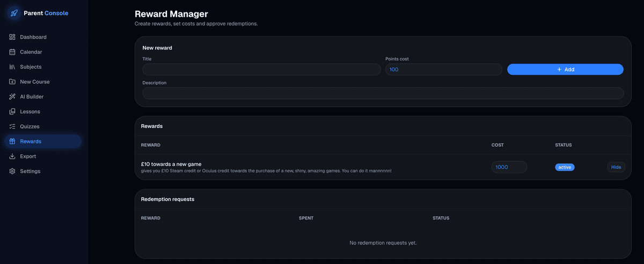Open the Export page
Viewport: 644px width, 264px height.
coord(43,156)
